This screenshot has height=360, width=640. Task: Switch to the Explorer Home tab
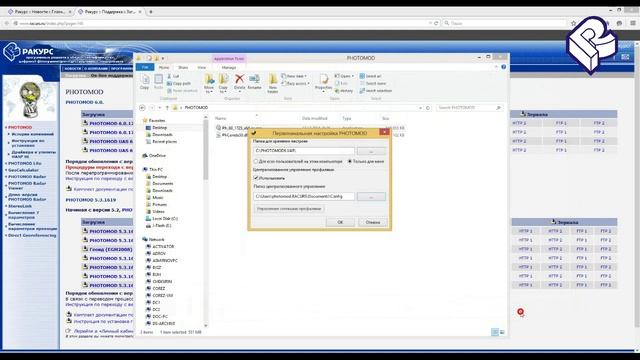[x=164, y=67]
